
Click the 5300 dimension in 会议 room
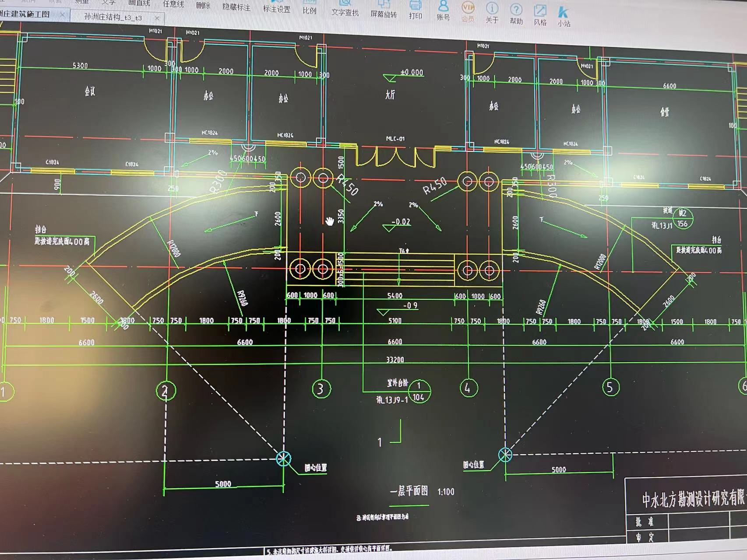pyautogui.click(x=80, y=66)
